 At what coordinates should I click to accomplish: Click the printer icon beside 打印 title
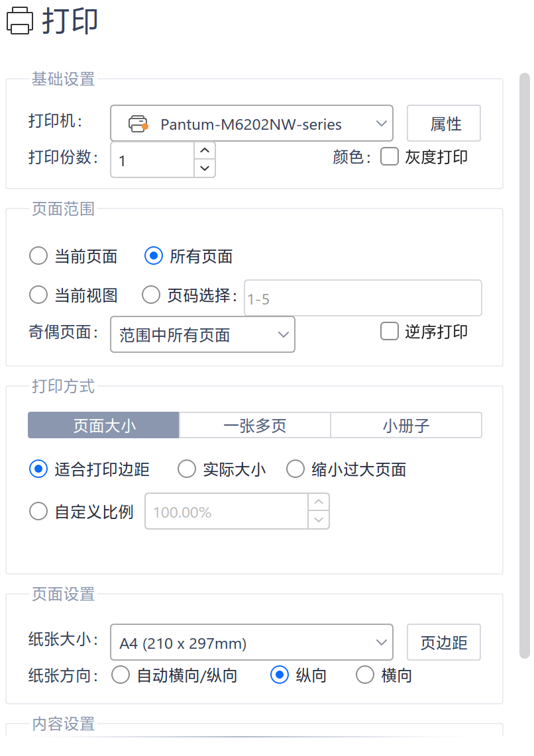[x=20, y=21]
